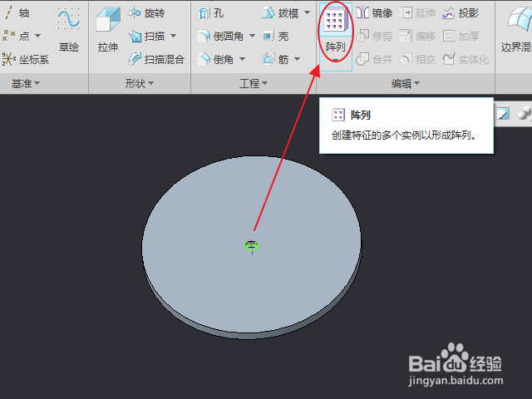
Task: Create a 坐标系 coordinate system
Action: point(26,59)
